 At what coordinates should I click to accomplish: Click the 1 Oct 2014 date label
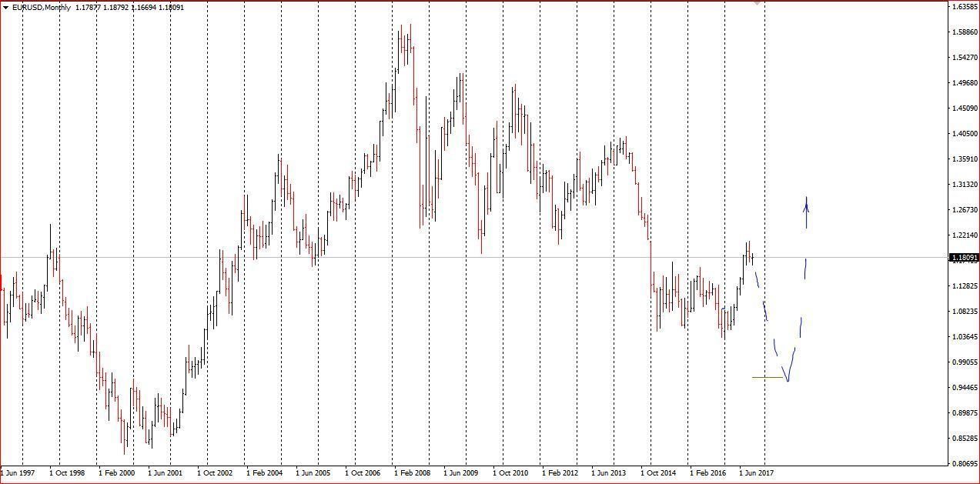point(658,473)
